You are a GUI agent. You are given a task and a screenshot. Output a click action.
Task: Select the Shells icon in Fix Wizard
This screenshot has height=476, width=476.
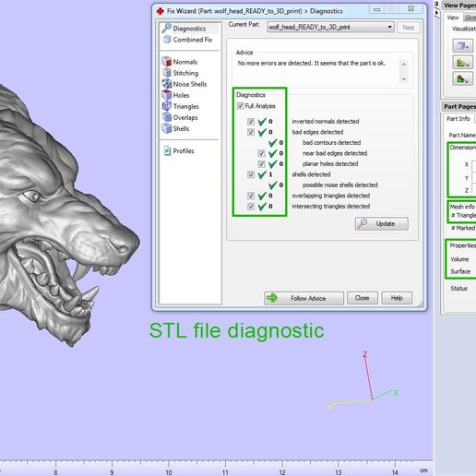(x=167, y=128)
